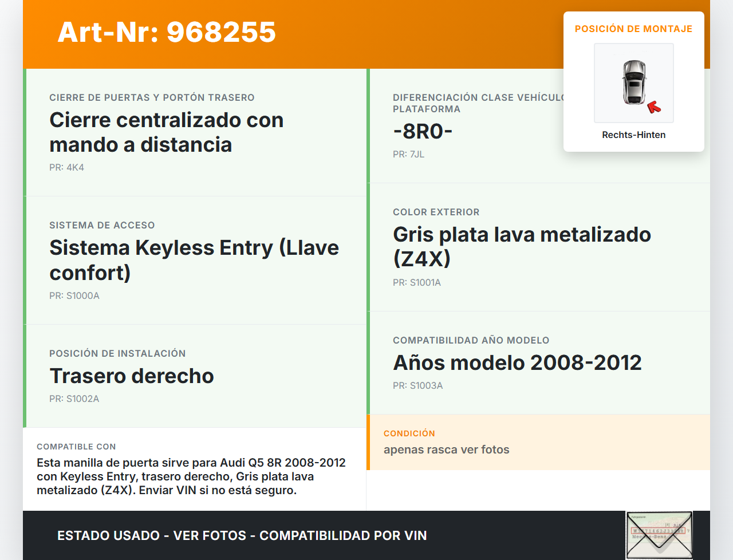Click the 'COLOR EXTERIOR' label
The width and height of the screenshot is (733, 560).
pos(436,212)
